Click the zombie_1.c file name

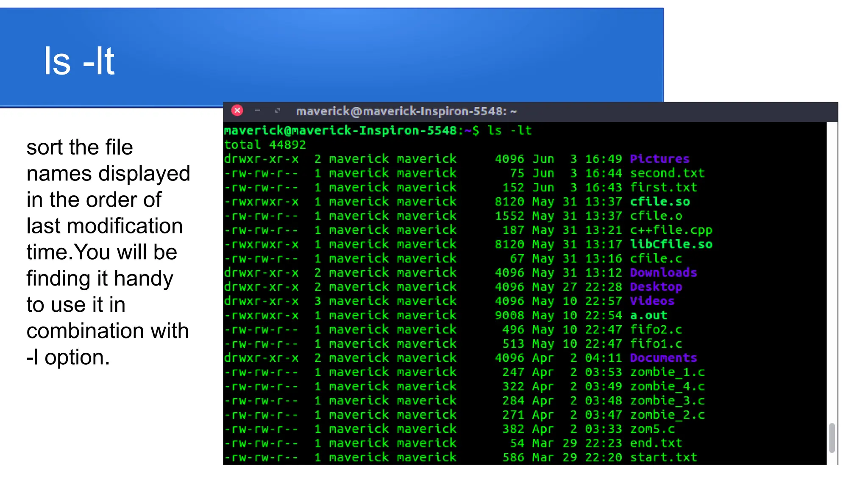tap(667, 372)
